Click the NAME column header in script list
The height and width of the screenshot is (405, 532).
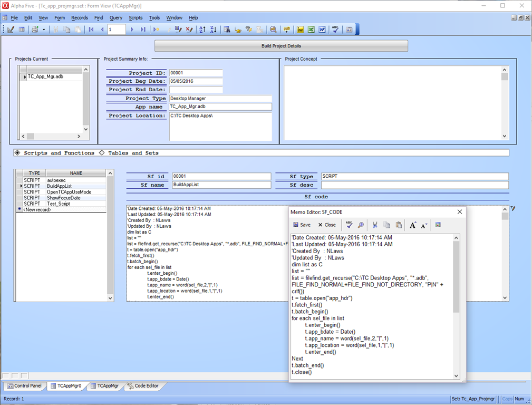point(76,173)
